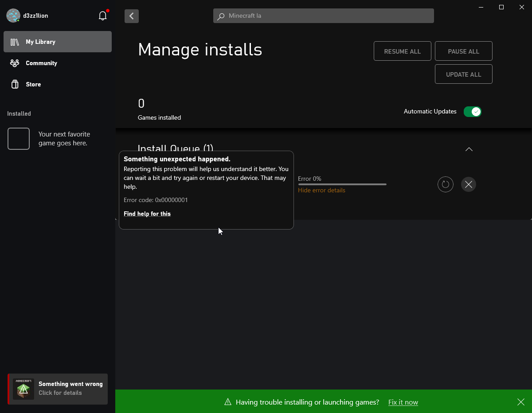This screenshot has height=413, width=532.
Task: Open the notifications bell
Action: 102,16
